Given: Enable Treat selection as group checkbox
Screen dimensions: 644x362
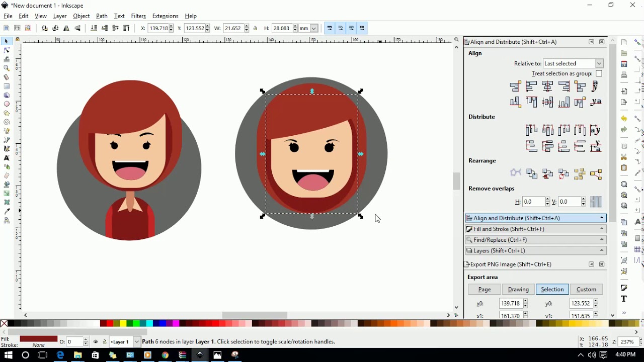Looking at the screenshot, I should [x=599, y=74].
